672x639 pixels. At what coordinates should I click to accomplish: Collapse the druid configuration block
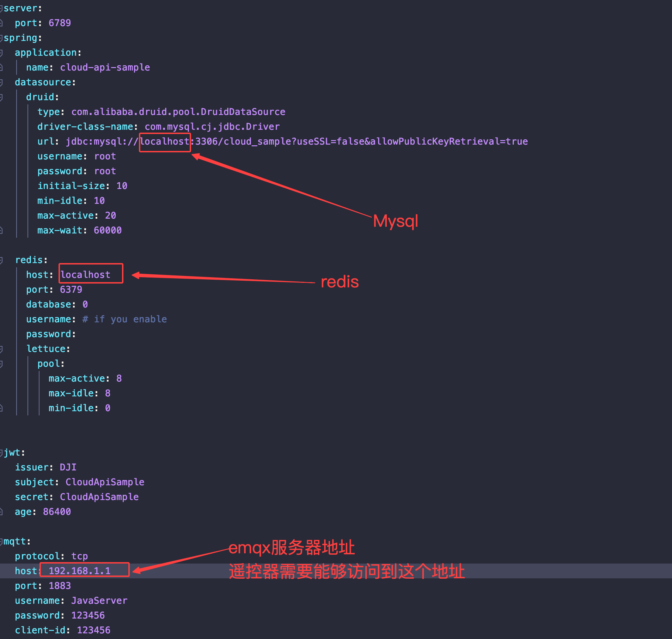[x=1, y=97]
